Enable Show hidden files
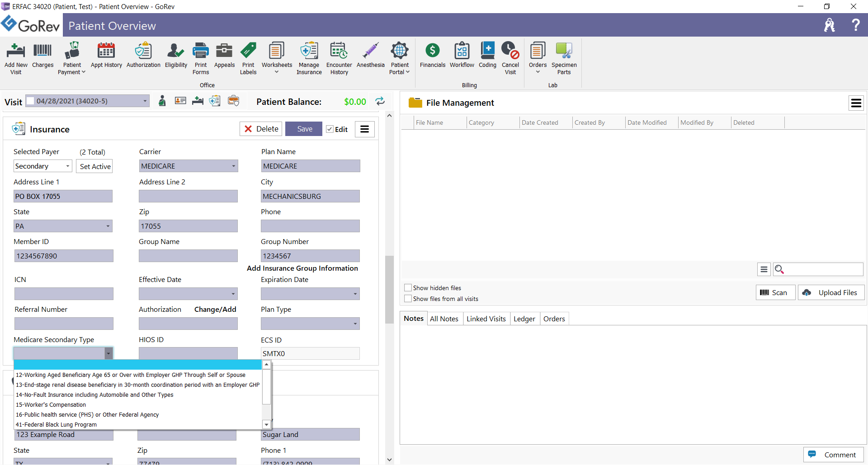This screenshot has height=465, width=868. (408, 288)
